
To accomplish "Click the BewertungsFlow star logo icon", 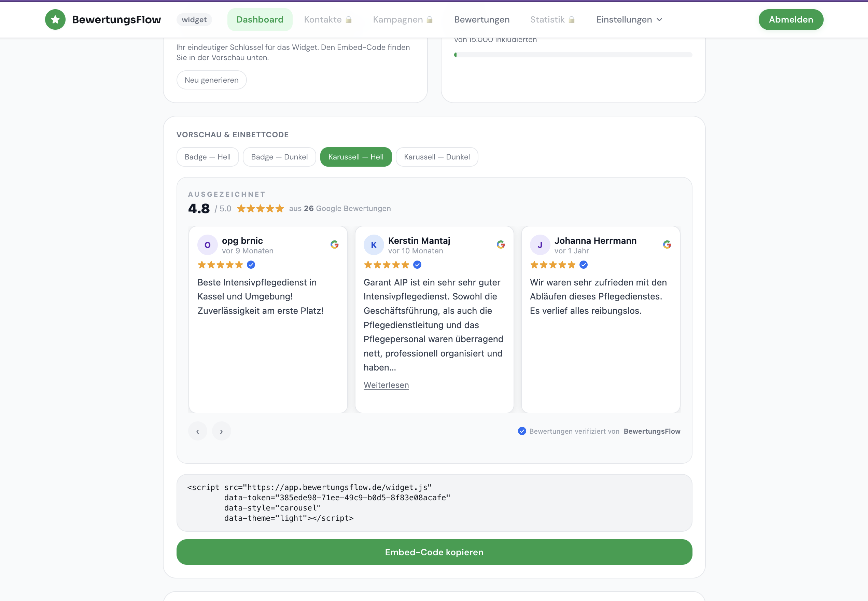I will (55, 19).
